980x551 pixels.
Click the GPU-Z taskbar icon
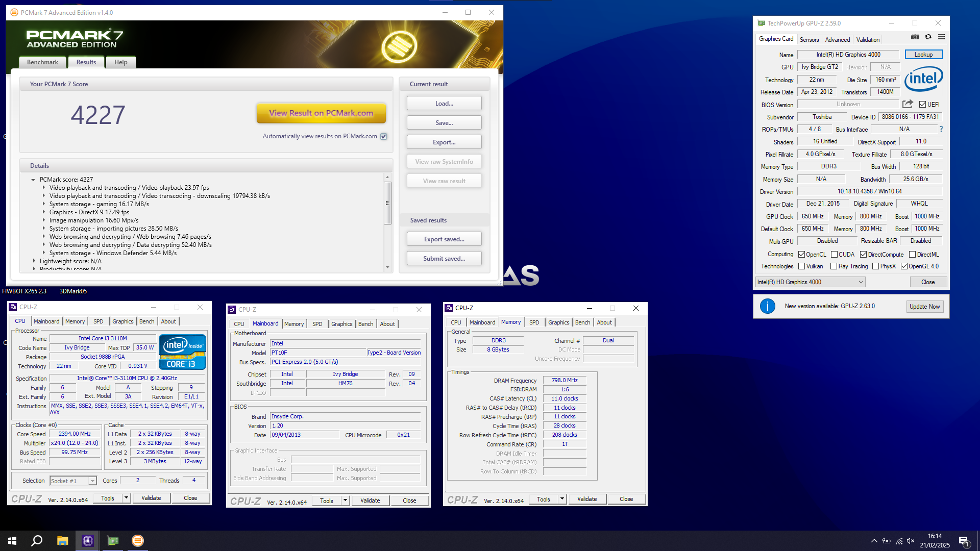[113, 541]
